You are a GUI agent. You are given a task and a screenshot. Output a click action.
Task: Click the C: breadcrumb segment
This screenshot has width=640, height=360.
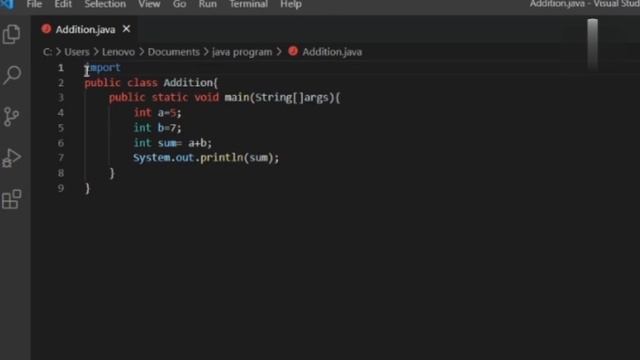coord(47,52)
